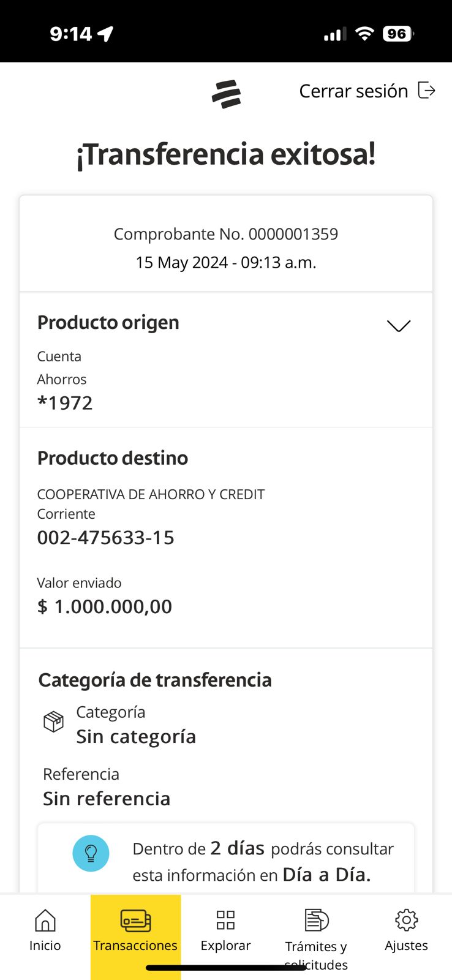Tap the Sin categoría value
452x980 pixels.
click(x=136, y=736)
